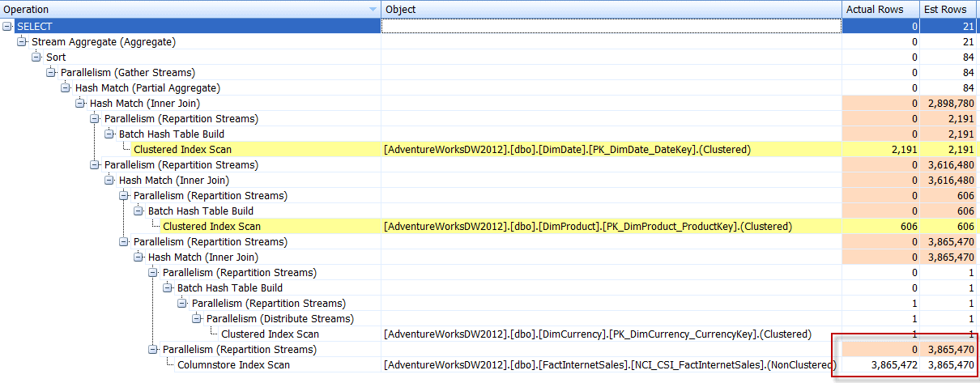This screenshot has height=383, width=980.
Task: Sort by Actual Rows column header
Action: tap(881, 9)
